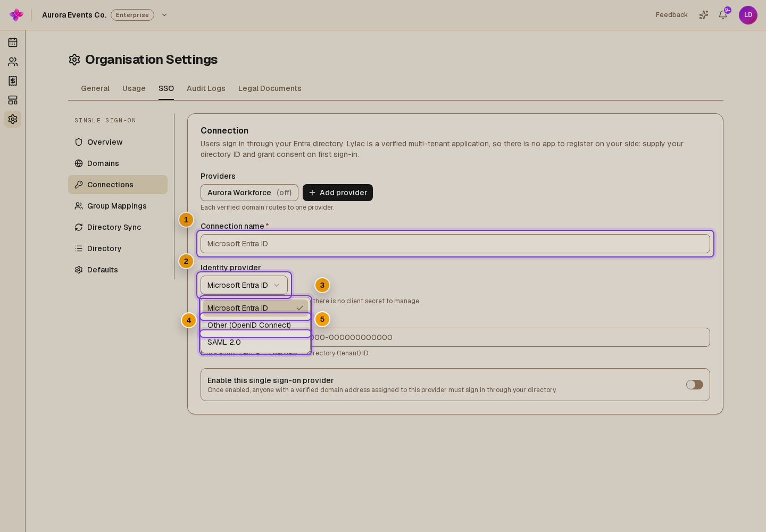Open the people icon in the left rail
This screenshot has width=766, height=532.
[x=13, y=62]
